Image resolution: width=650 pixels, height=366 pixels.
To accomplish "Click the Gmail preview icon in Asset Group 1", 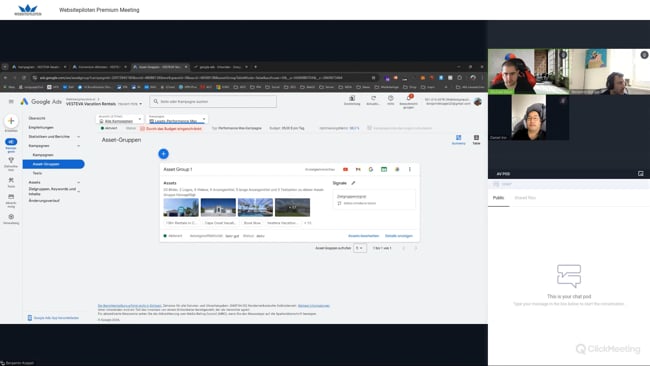I will (358, 170).
